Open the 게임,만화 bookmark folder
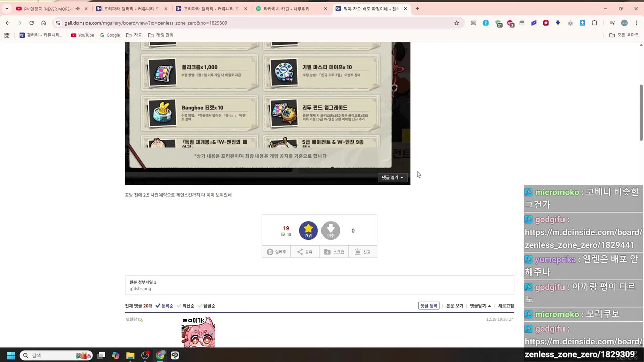The width and height of the screenshot is (644, 362). pos(160,35)
